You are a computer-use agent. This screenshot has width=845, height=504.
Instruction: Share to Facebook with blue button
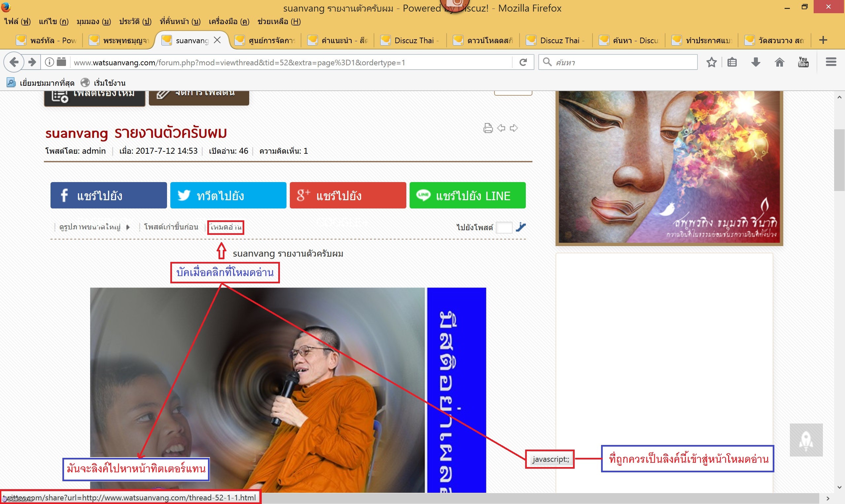[x=108, y=195]
